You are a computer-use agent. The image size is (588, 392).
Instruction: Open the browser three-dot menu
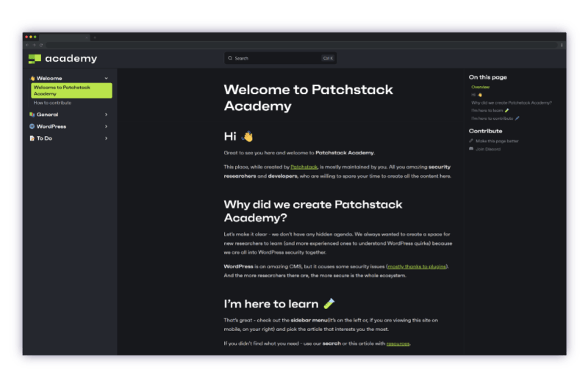[562, 45]
